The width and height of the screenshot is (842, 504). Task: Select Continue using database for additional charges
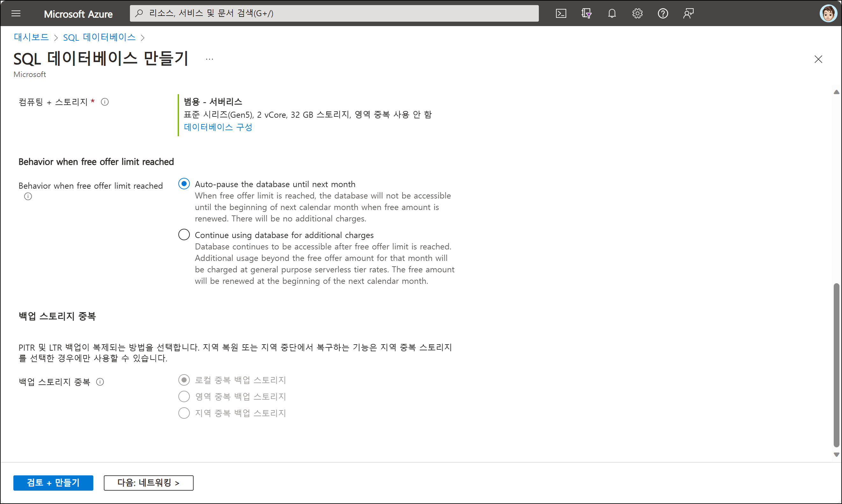(184, 235)
